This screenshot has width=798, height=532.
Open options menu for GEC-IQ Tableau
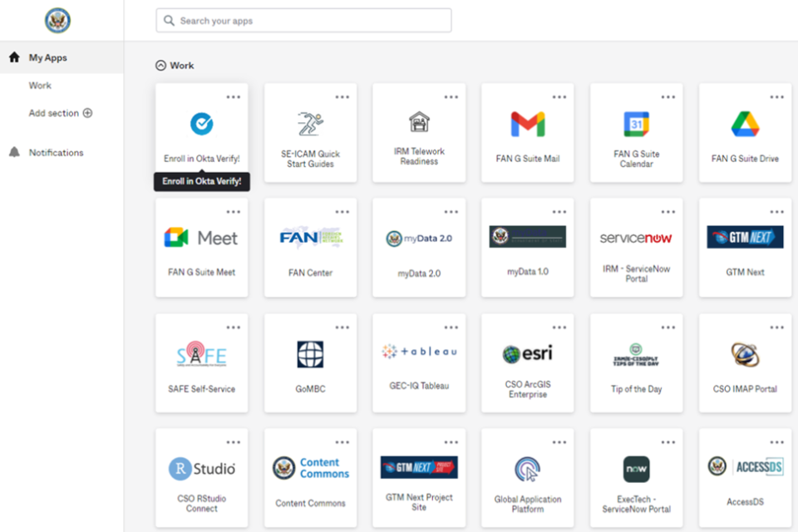pyautogui.click(x=451, y=328)
